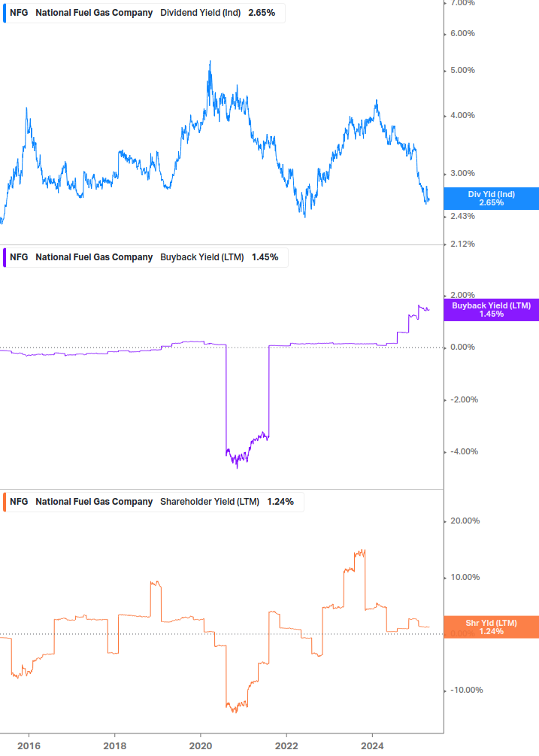Click the 2022 label on the time axis
The image size is (539, 756).
[286, 746]
